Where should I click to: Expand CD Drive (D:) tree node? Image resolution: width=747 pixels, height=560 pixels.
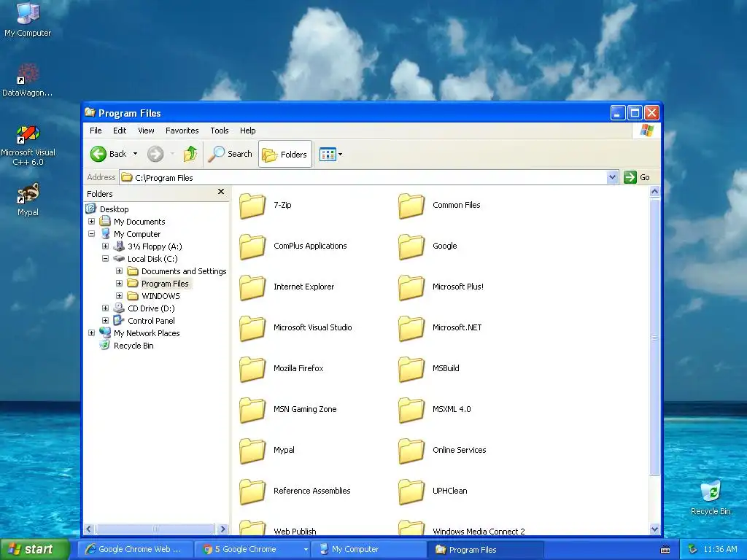pyautogui.click(x=105, y=308)
